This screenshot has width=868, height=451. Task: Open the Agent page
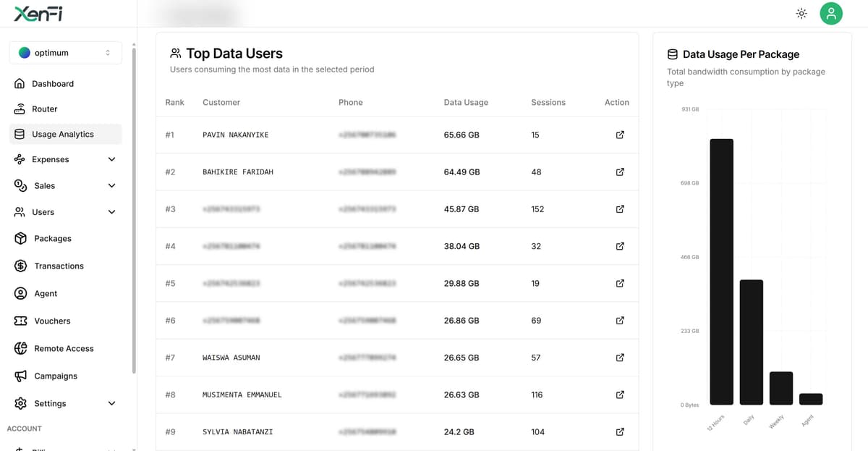coord(65,294)
